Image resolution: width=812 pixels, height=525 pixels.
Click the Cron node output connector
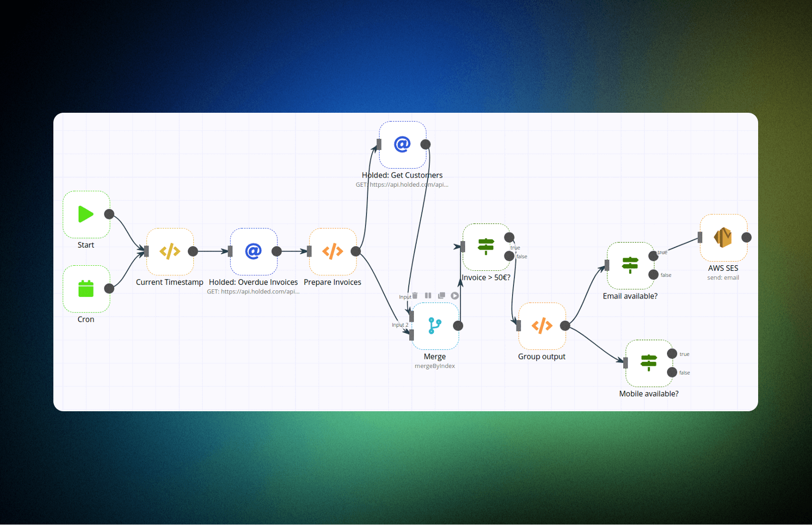coord(109,288)
